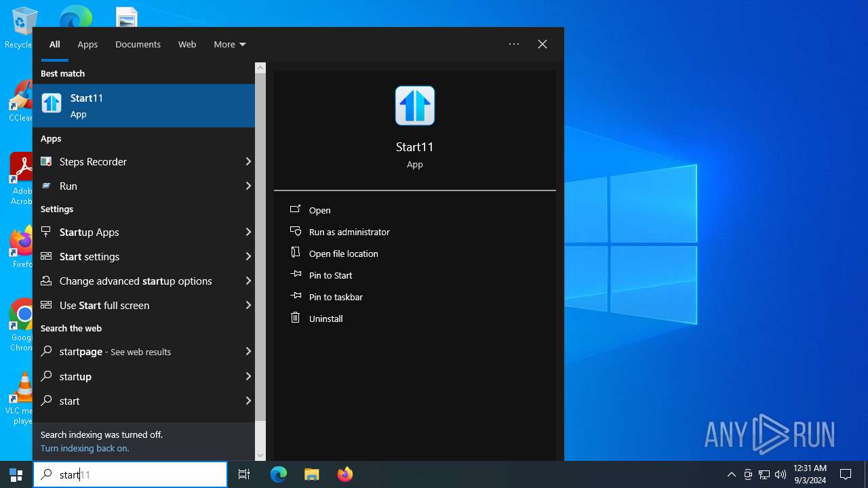Show hidden system tray icons
Viewport: 868px width, 488px height.
(731, 474)
